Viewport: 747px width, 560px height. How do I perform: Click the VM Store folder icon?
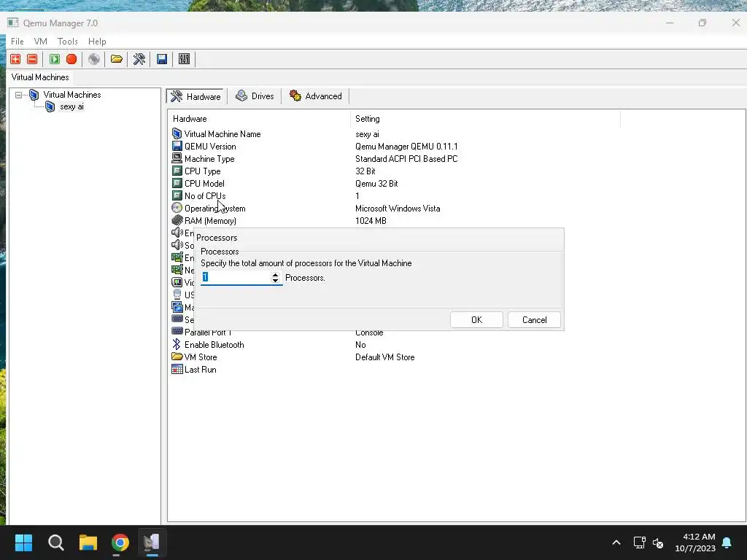177,357
